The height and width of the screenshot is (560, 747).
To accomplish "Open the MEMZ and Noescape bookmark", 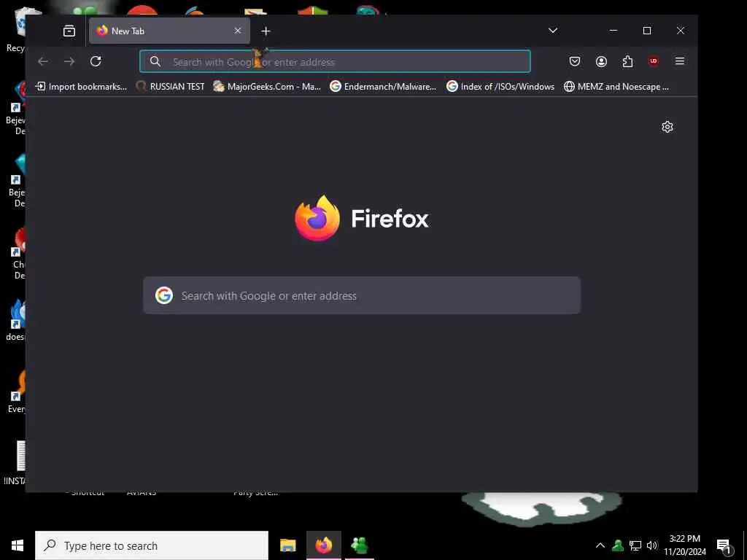I will [x=616, y=86].
